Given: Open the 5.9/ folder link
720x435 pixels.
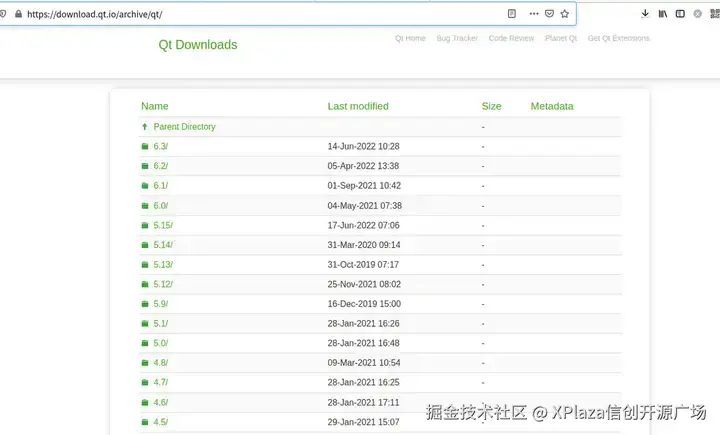Looking at the screenshot, I should pos(161,304).
